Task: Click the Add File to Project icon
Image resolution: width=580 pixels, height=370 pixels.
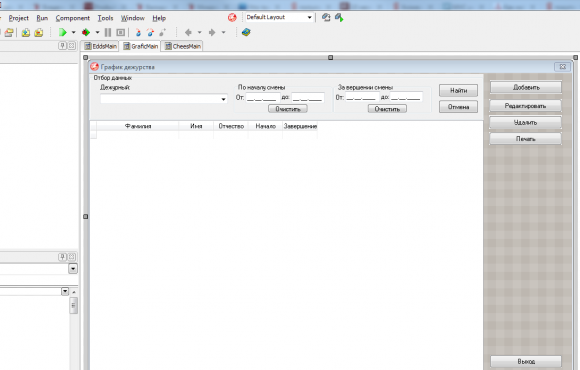Action: tap(26, 33)
